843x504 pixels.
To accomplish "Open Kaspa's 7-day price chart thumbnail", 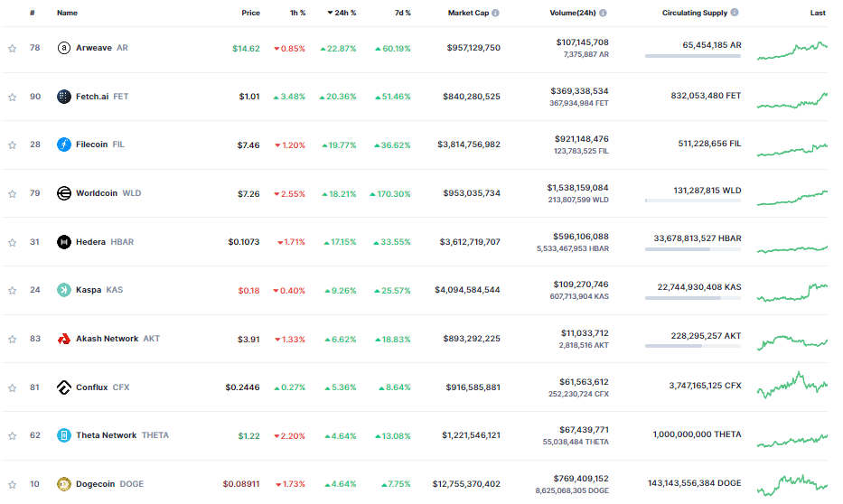I will [x=792, y=291].
